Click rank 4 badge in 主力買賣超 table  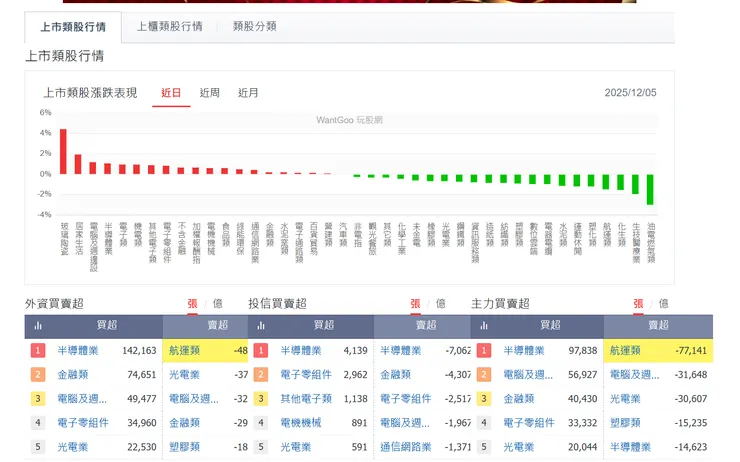pyautogui.click(x=484, y=423)
